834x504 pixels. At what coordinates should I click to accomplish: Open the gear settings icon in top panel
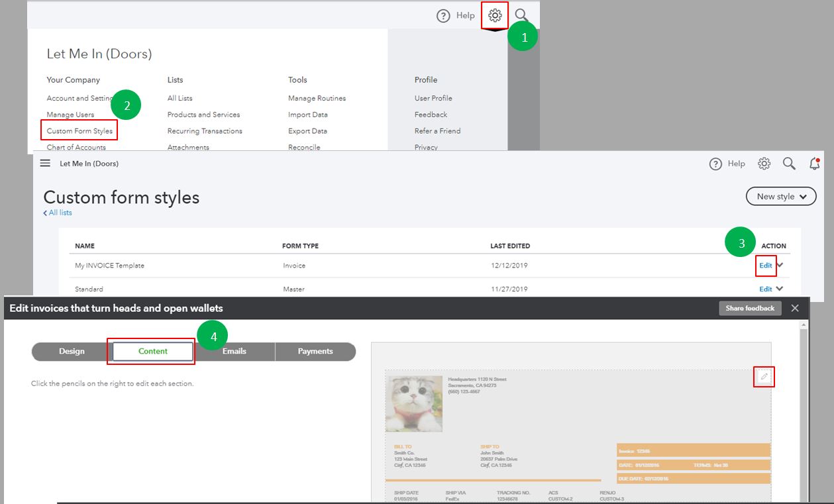495,15
